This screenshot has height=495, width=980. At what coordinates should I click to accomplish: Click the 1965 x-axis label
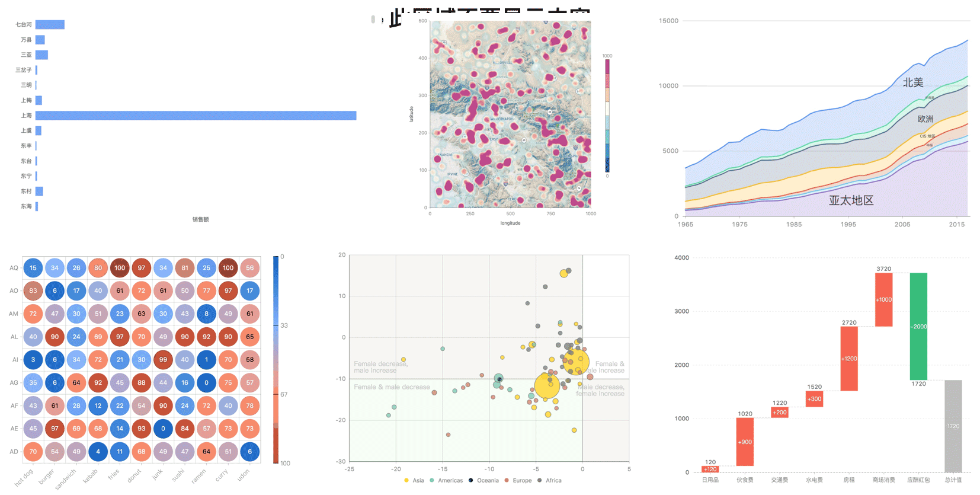(x=685, y=224)
